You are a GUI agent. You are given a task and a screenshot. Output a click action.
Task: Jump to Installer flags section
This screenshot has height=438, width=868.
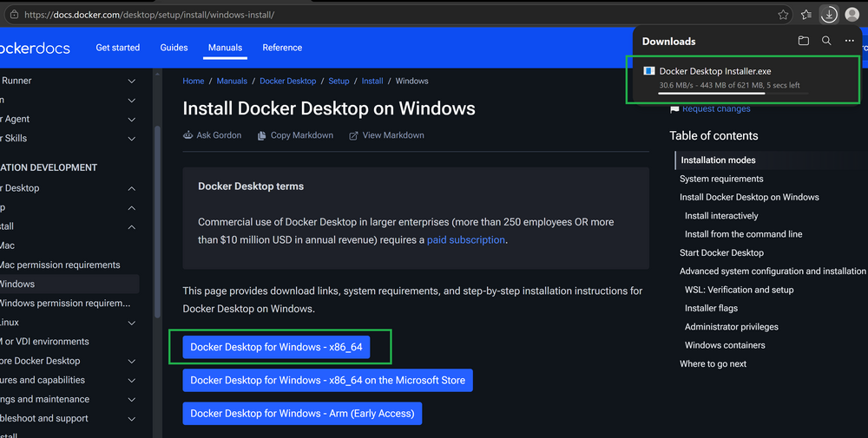point(711,308)
